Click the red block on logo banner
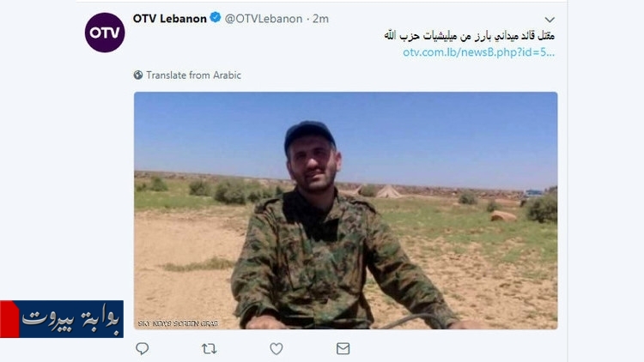Viewport: 644px width, 362px height. click(x=9, y=319)
